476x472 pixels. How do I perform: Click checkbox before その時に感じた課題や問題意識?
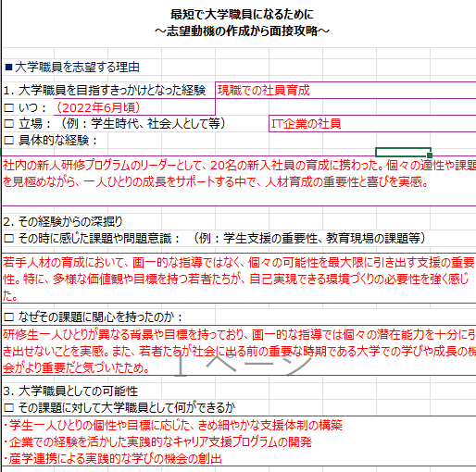click(9, 239)
